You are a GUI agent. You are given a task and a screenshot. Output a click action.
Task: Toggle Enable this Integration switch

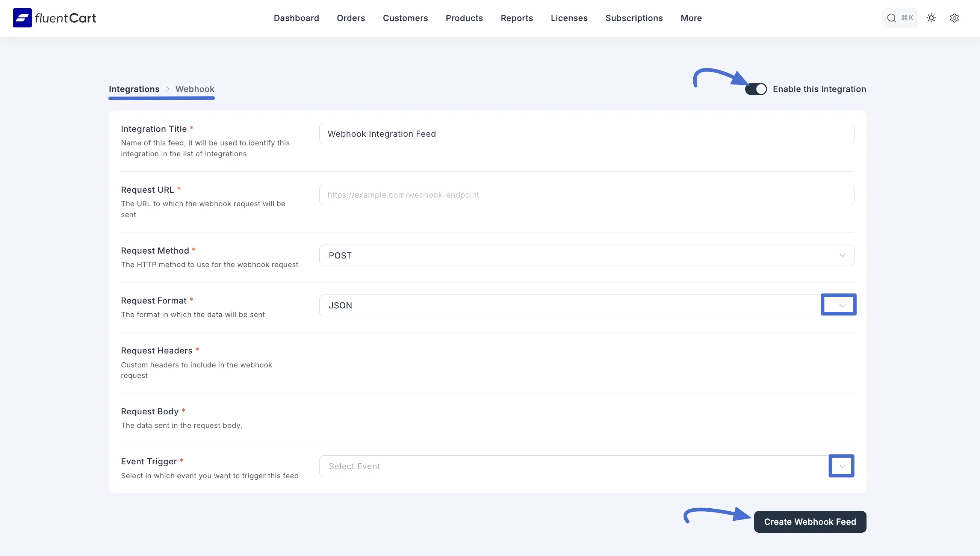[755, 89]
